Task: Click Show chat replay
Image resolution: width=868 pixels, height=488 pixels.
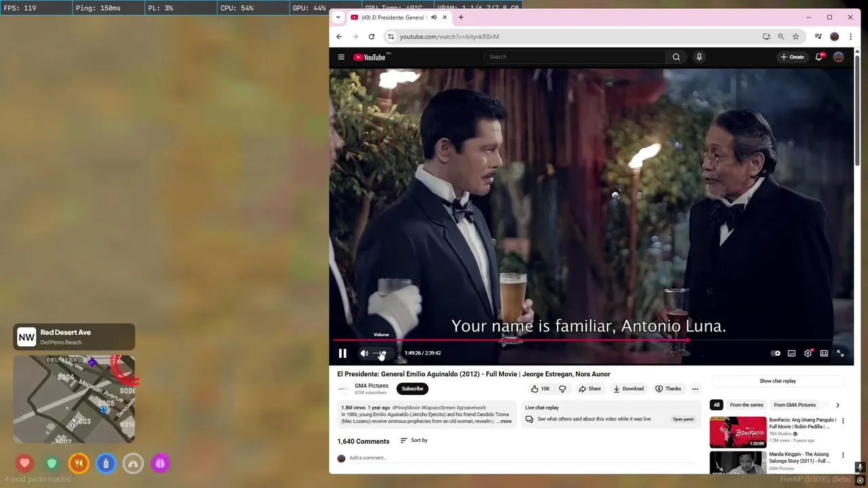Action: (x=778, y=381)
